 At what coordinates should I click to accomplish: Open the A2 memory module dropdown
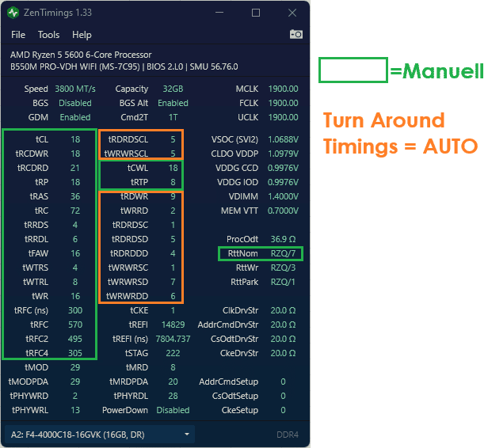tap(100, 435)
